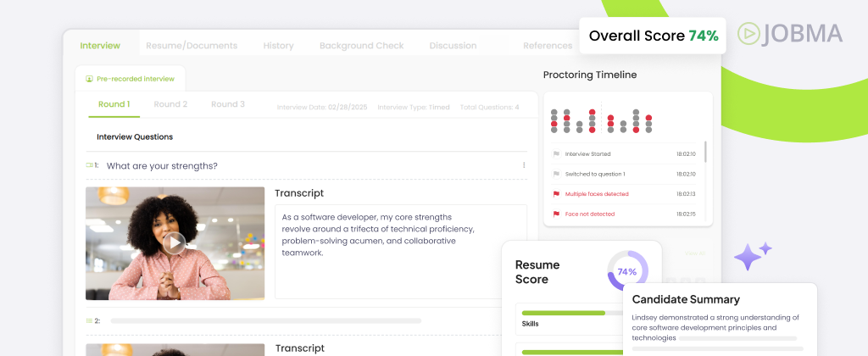Click the Interview Questions heading
Screen dimensions: 868x356
coord(135,136)
